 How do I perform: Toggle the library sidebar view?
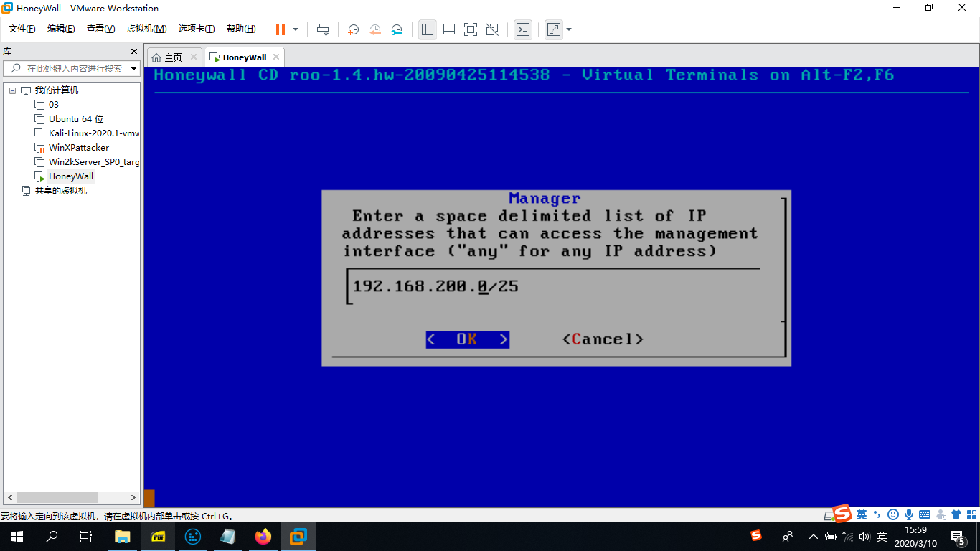(428, 29)
